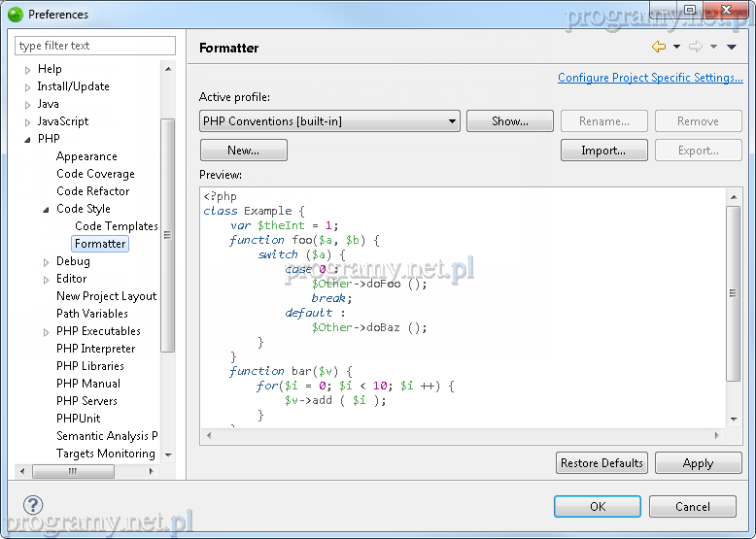The height and width of the screenshot is (539, 756).
Task: Open back history dropdown arrow
Action: pos(676,47)
